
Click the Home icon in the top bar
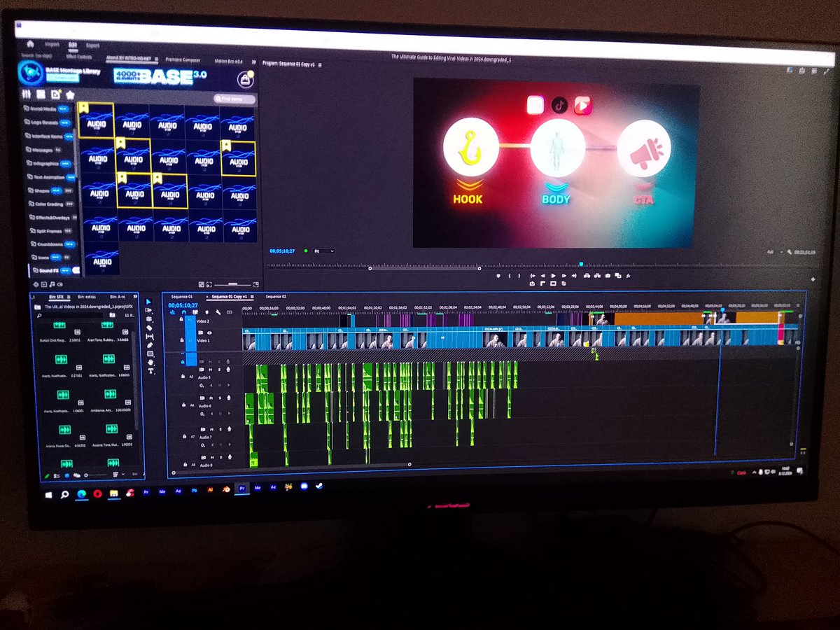click(x=31, y=43)
